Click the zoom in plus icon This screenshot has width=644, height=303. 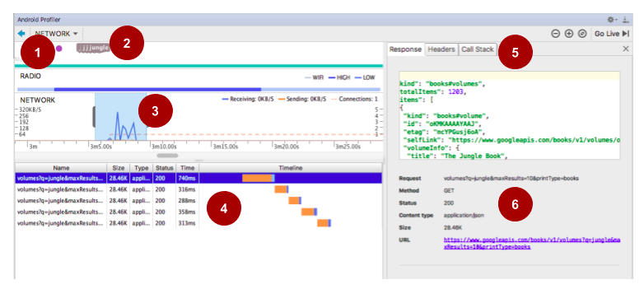pyautogui.click(x=569, y=34)
